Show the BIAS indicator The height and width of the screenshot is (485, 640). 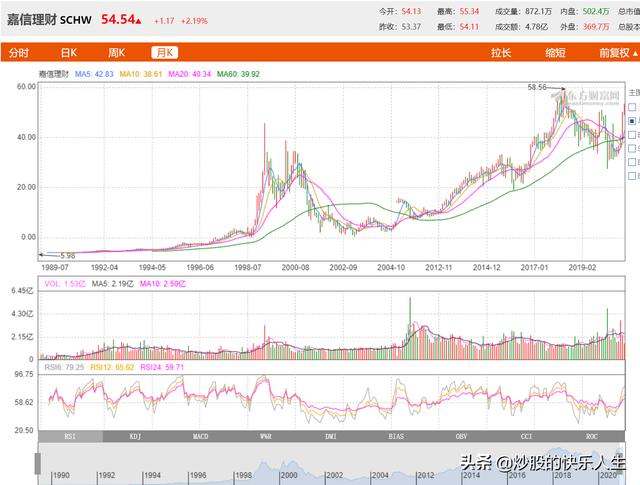[x=396, y=436]
